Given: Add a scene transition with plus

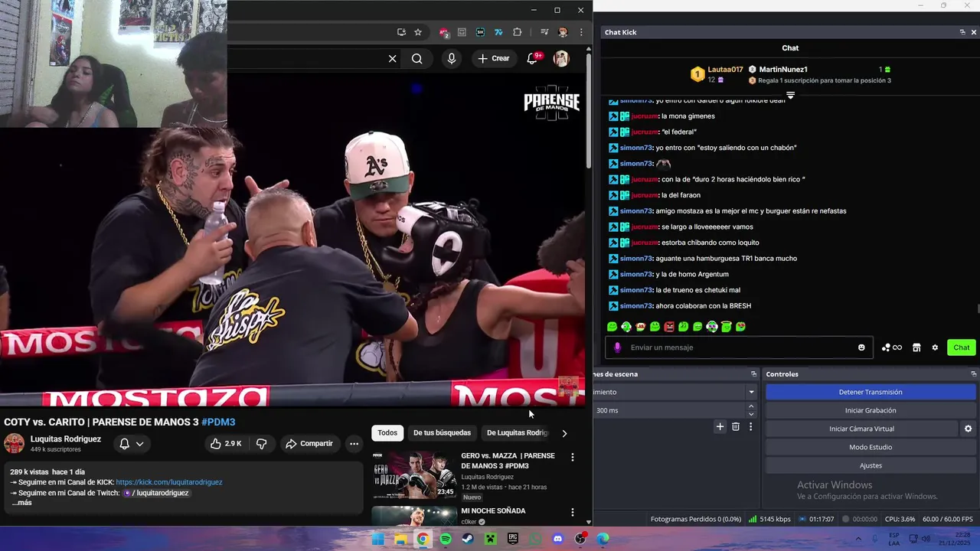Looking at the screenshot, I should (x=720, y=427).
